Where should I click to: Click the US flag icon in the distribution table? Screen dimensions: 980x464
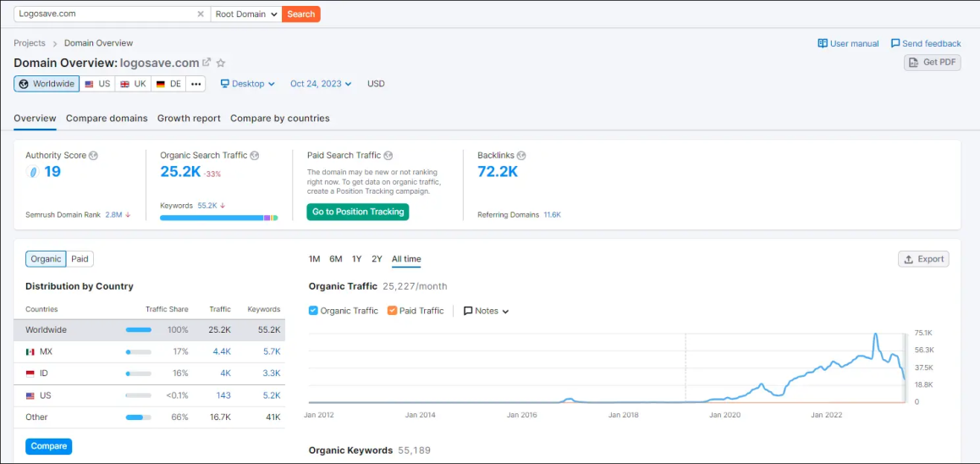click(30, 395)
